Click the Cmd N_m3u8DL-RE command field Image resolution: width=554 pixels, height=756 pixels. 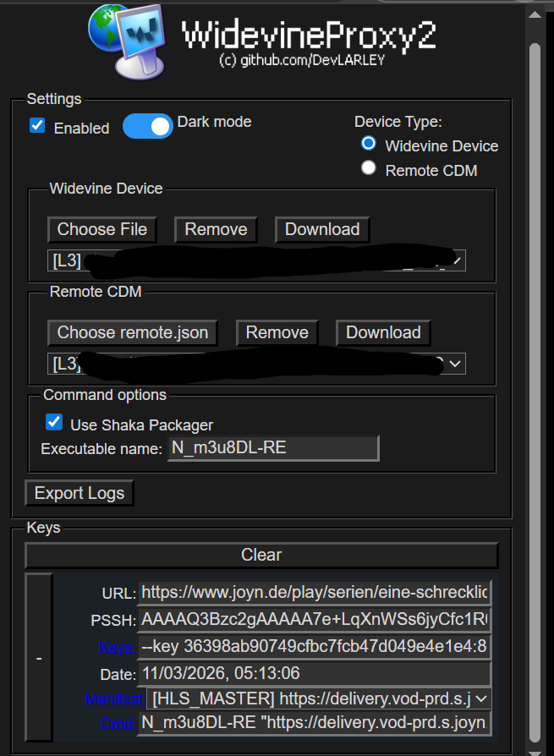pyautogui.click(x=315, y=723)
